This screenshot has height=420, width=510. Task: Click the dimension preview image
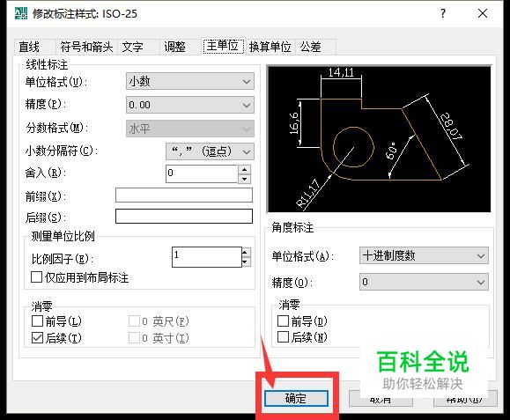pos(379,139)
